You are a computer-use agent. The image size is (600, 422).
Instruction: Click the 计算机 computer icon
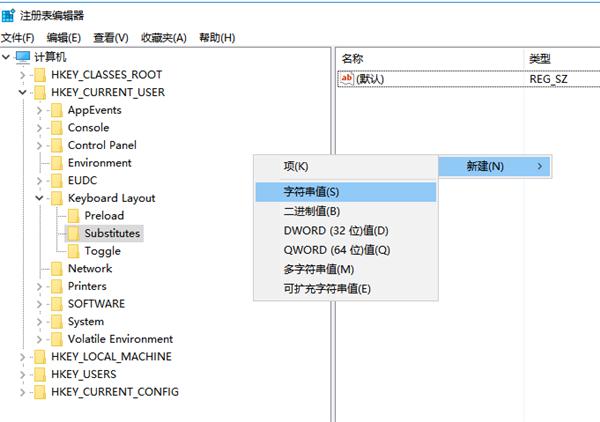23,57
